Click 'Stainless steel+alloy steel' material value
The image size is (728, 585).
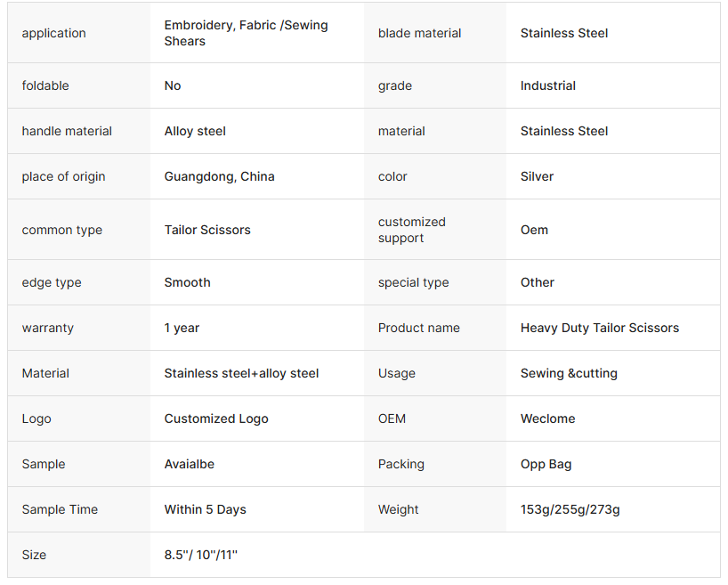click(241, 373)
